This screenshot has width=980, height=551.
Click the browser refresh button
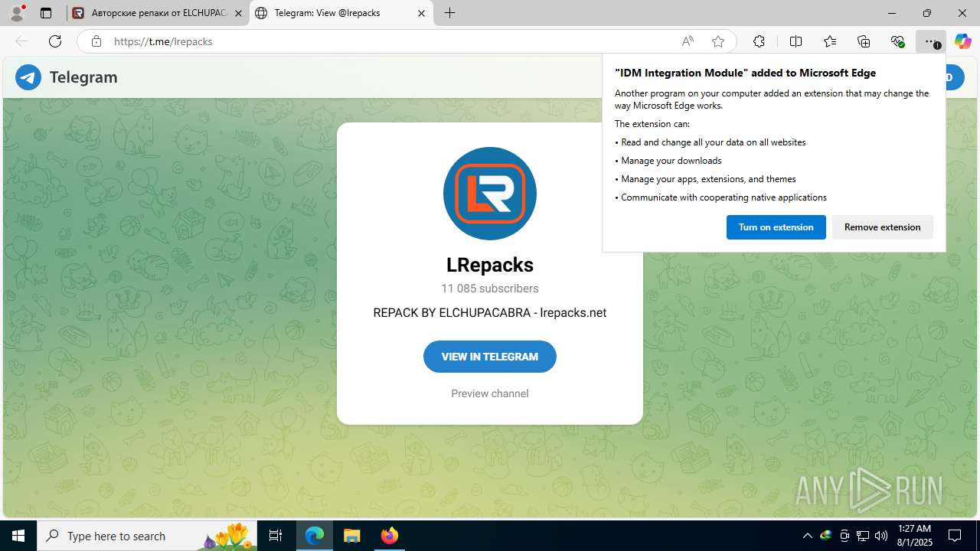tap(55, 41)
